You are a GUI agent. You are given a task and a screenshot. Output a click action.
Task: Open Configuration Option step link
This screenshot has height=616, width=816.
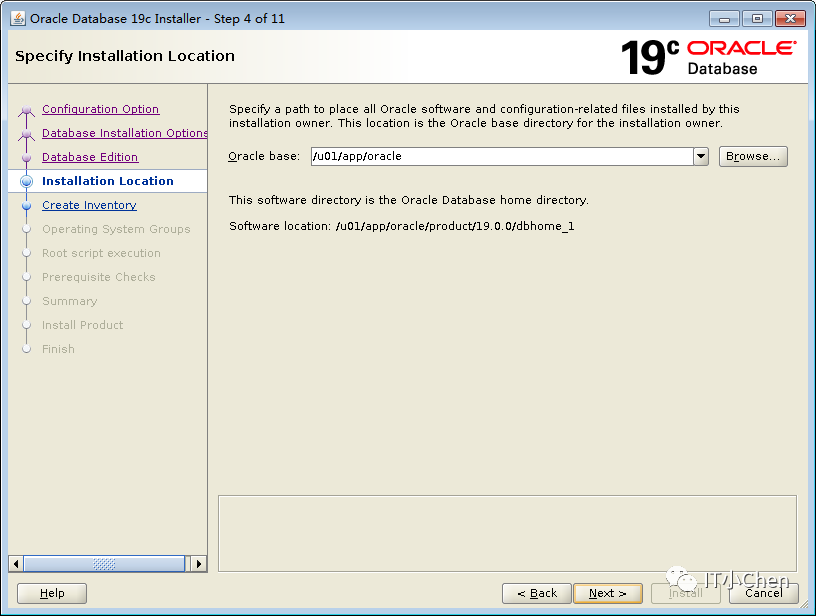click(100, 109)
